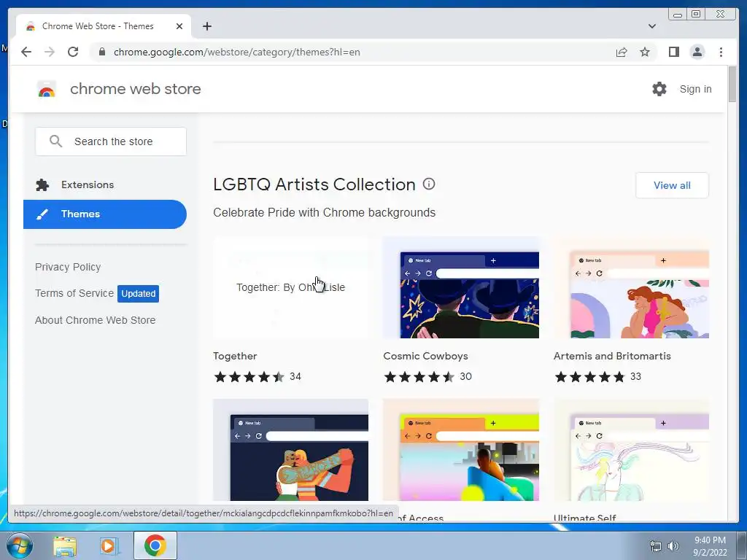
Task: Select the Themes category
Action: click(105, 214)
